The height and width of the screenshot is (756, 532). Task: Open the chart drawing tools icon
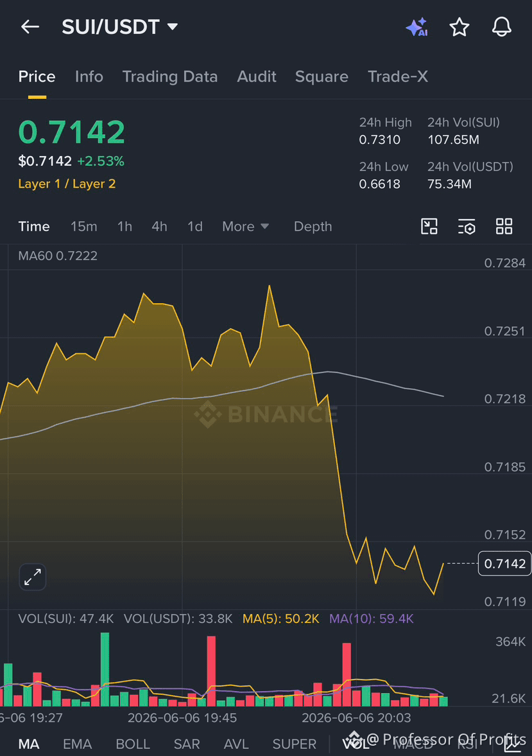pyautogui.click(x=429, y=226)
